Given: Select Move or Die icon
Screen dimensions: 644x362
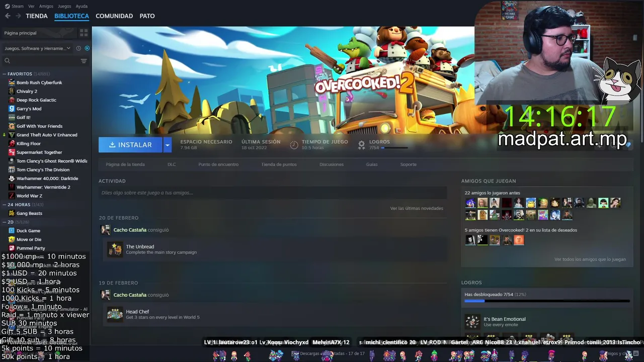Looking at the screenshot, I should tap(12, 239).
